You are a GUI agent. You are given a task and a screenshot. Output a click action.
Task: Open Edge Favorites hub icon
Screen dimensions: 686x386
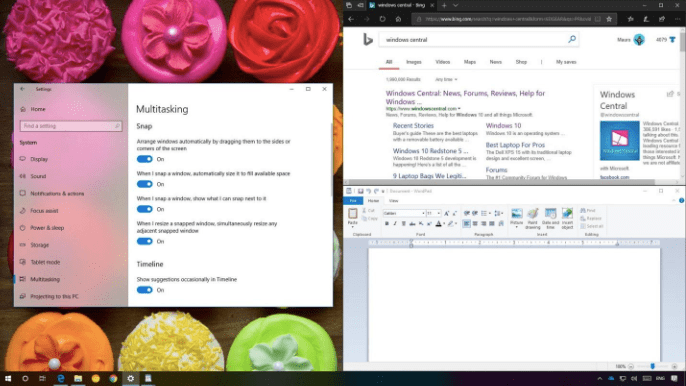(630, 19)
